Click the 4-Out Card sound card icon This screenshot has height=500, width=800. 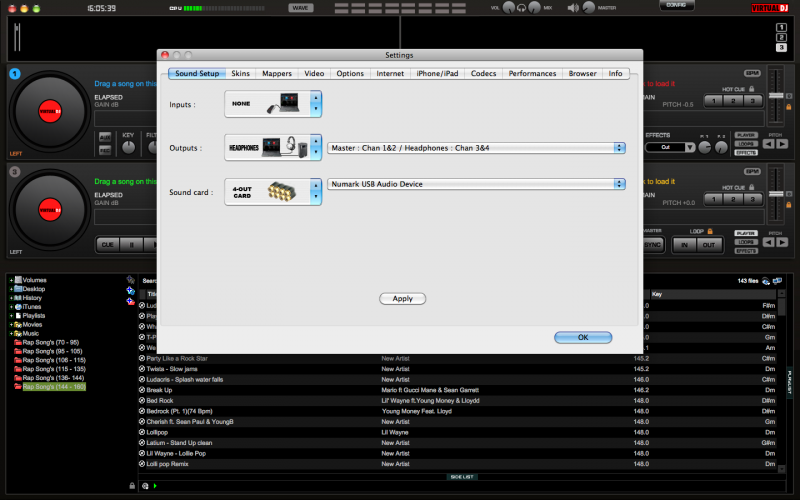(267, 191)
